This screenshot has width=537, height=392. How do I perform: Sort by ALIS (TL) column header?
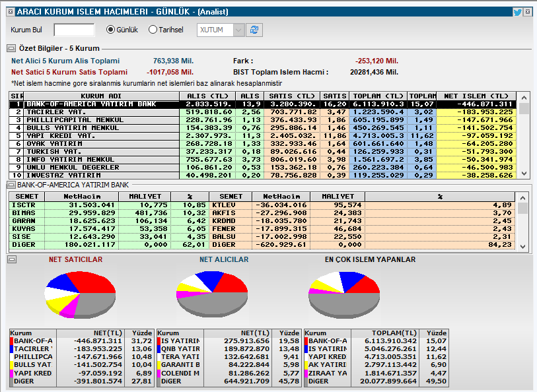pos(207,96)
